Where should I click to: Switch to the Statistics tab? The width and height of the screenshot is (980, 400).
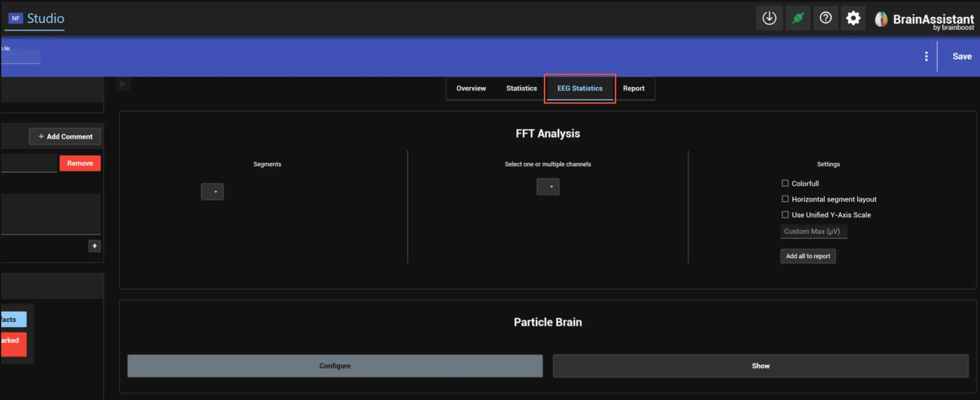(x=521, y=88)
